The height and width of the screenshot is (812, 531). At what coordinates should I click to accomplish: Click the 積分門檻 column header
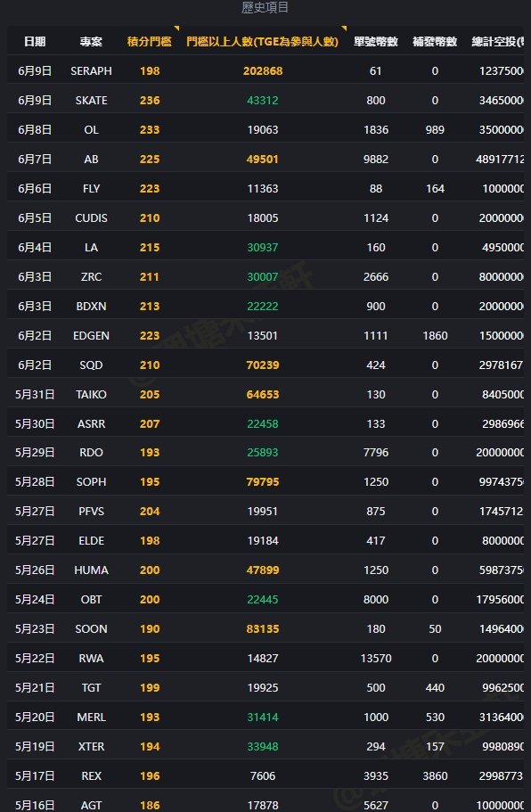150,41
